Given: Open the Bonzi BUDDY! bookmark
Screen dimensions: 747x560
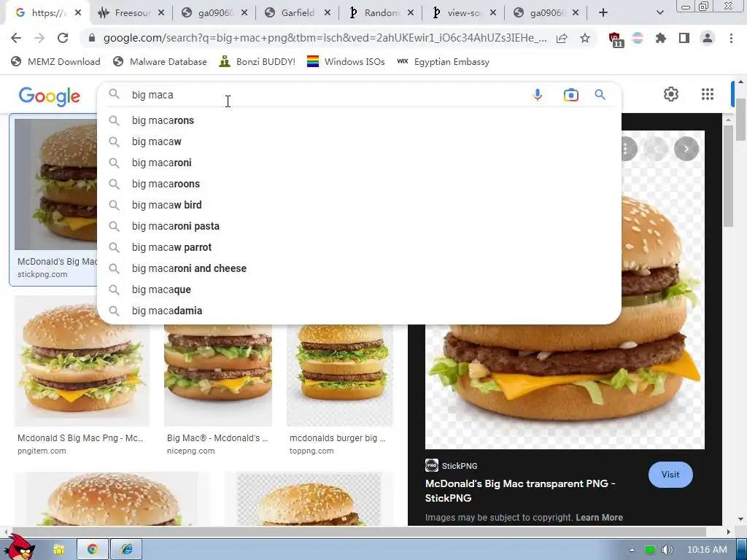Looking at the screenshot, I should [x=258, y=61].
